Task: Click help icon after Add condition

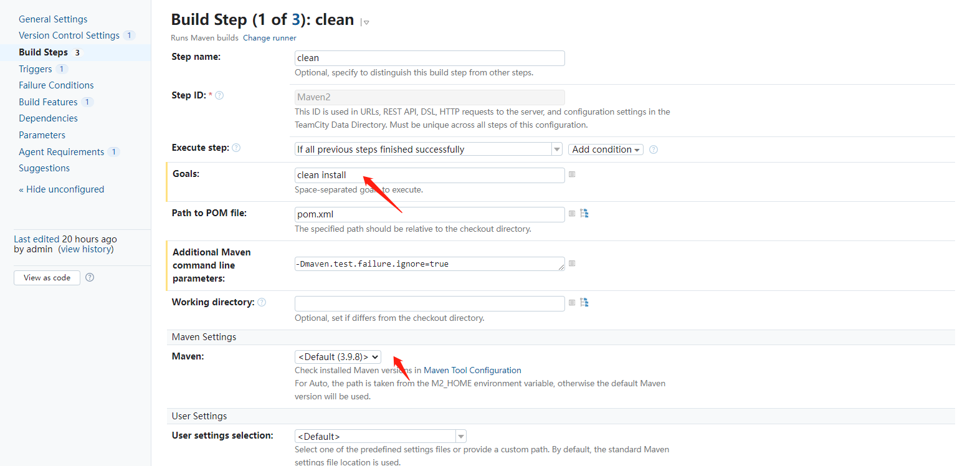Action: point(654,150)
